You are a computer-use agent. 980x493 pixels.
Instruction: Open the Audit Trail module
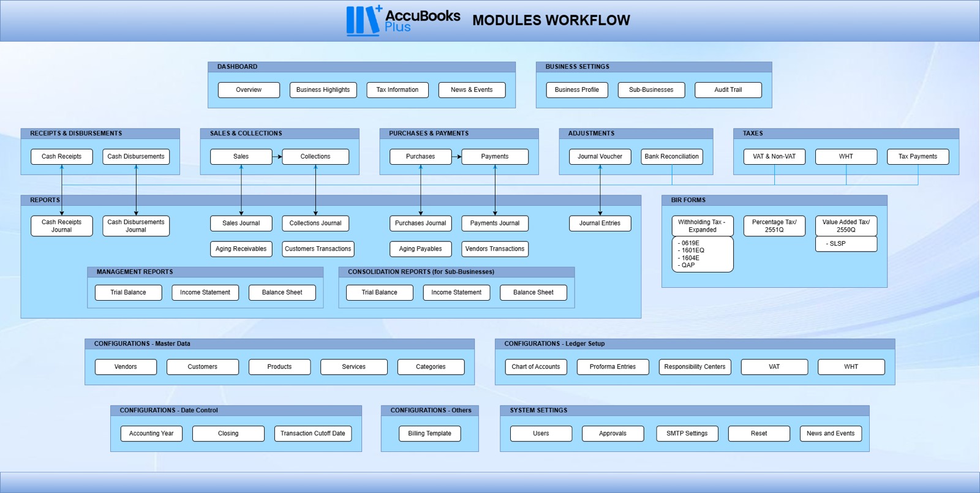point(728,90)
